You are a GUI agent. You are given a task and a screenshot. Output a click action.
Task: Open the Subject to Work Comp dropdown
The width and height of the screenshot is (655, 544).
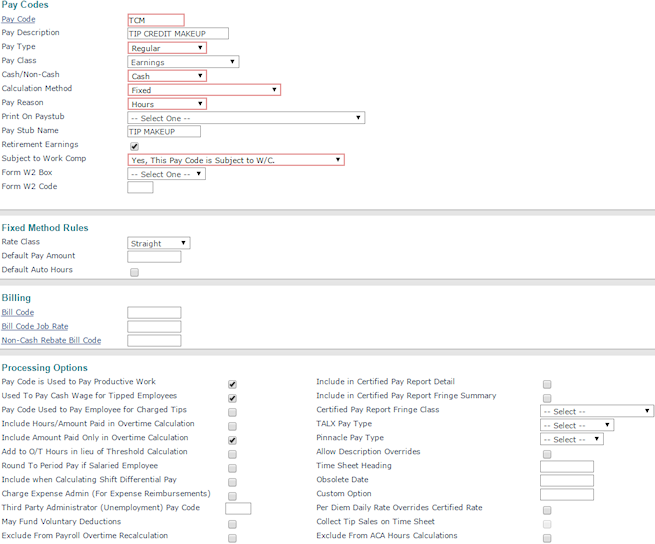pos(236,160)
